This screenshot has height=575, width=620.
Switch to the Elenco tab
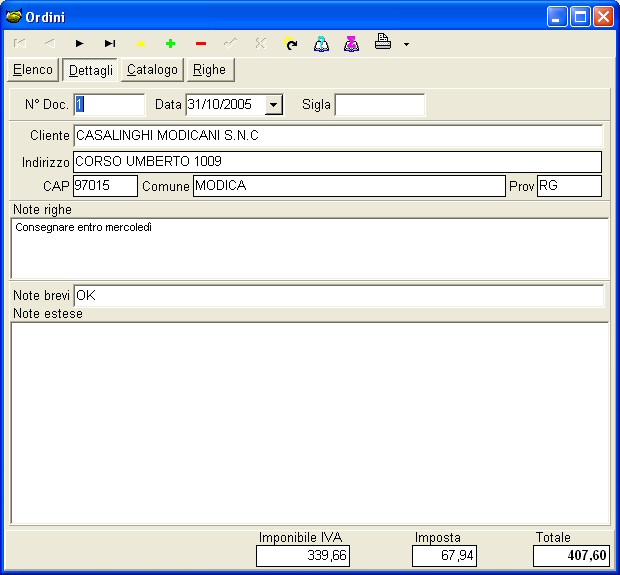coord(33,70)
